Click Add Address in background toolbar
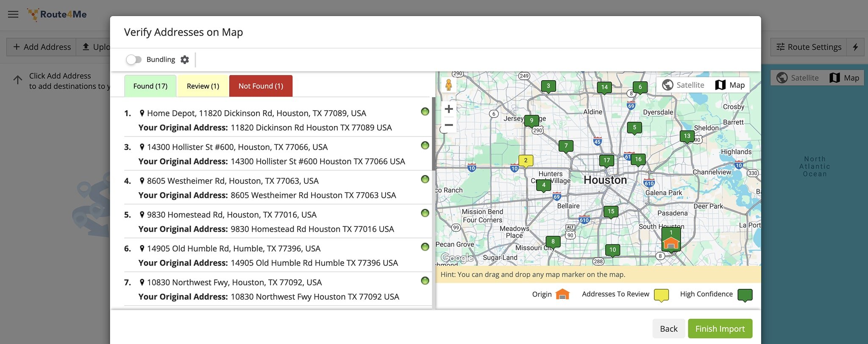This screenshot has width=868, height=344. (42, 47)
